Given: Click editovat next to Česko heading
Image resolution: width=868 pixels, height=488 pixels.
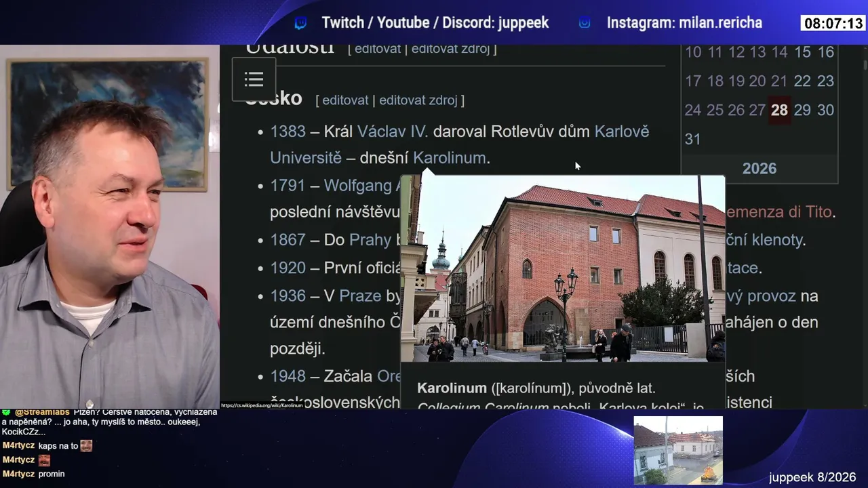Looking at the screenshot, I should [x=345, y=100].
